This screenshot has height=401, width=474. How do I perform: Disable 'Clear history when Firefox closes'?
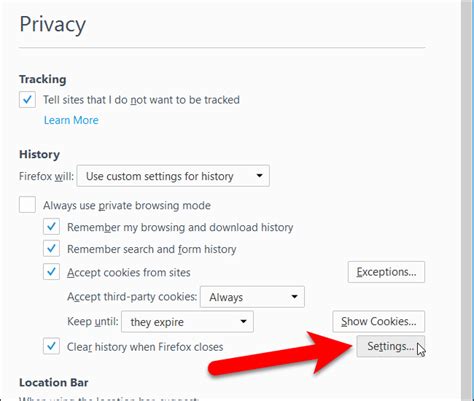(x=51, y=346)
